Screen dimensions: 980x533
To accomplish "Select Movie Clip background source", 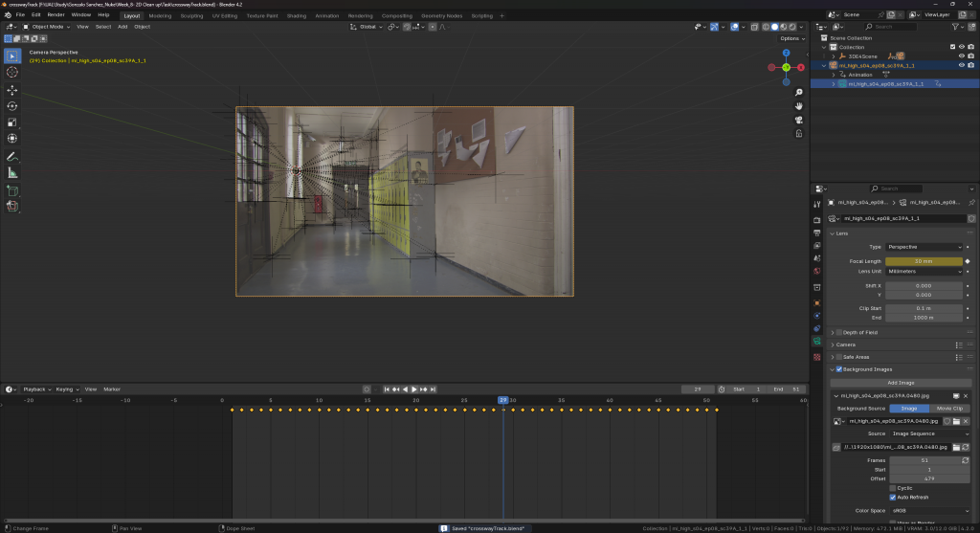I will click(949, 408).
